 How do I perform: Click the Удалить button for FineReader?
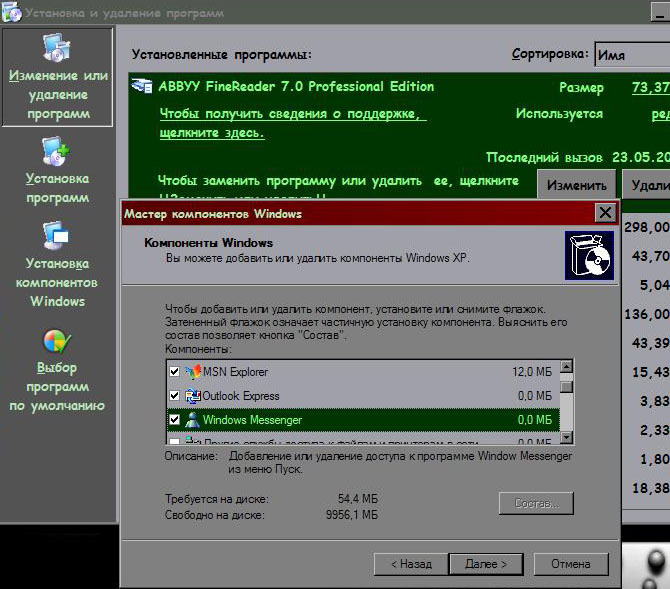coord(646,185)
